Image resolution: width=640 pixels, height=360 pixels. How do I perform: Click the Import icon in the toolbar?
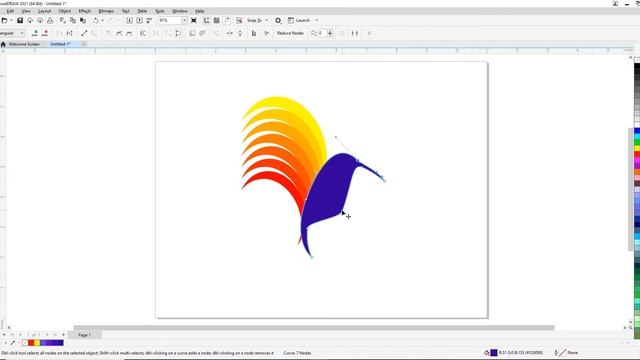(x=129, y=20)
